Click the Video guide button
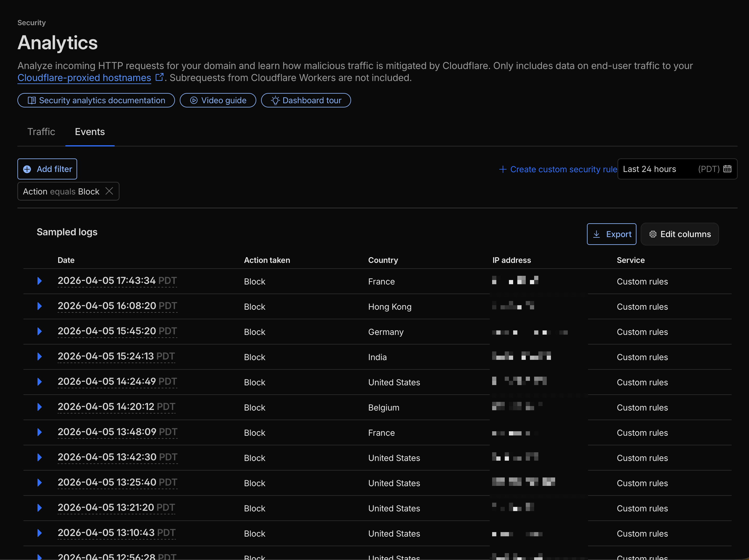 click(x=218, y=101)
